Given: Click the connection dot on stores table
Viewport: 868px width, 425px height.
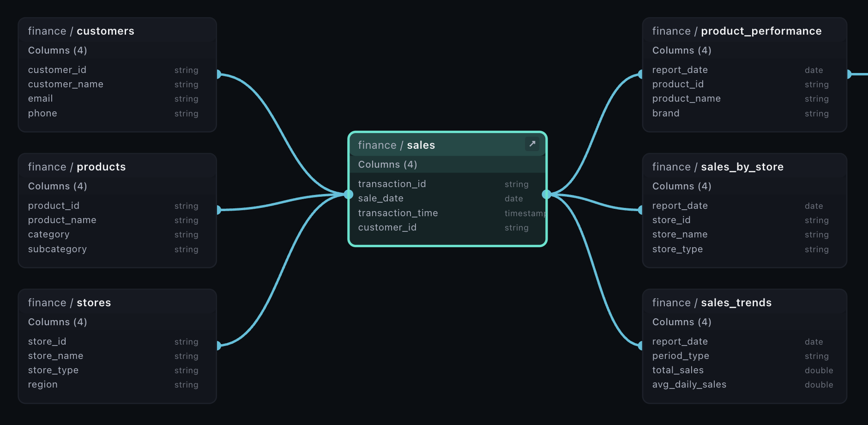Looking at the screenshot, I should click(219, 345).
